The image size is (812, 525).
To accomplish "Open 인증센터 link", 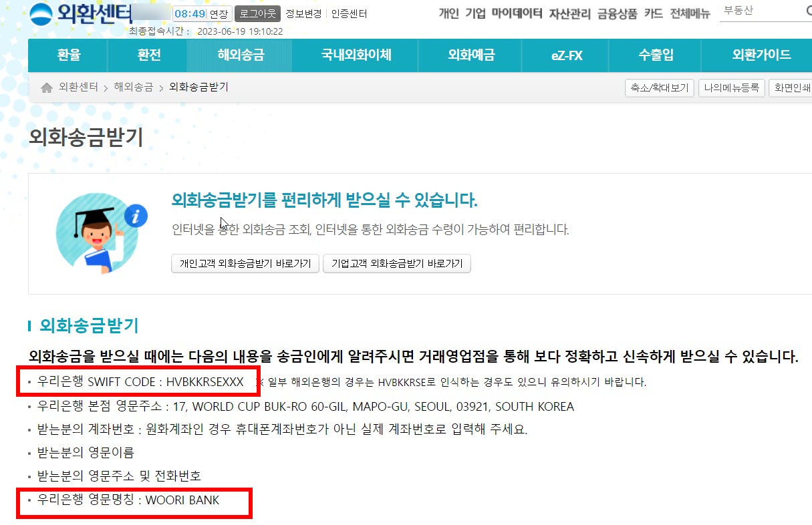I will [349, 14].
